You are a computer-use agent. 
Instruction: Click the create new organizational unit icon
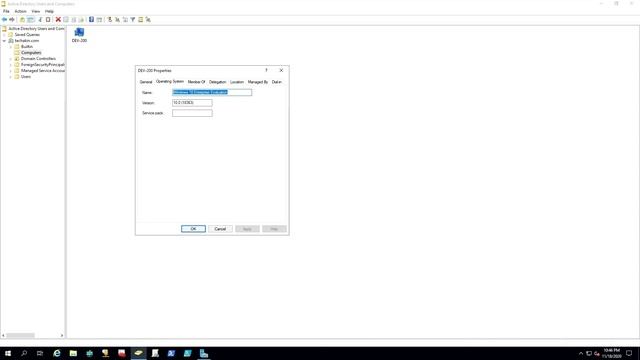click(x=125, y=20)
